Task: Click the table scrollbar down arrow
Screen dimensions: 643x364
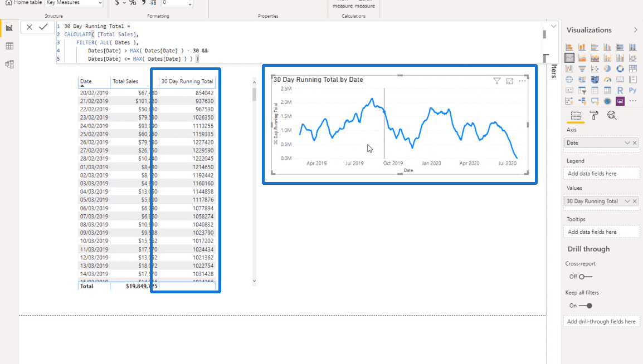Action: [x=254, y=281]
